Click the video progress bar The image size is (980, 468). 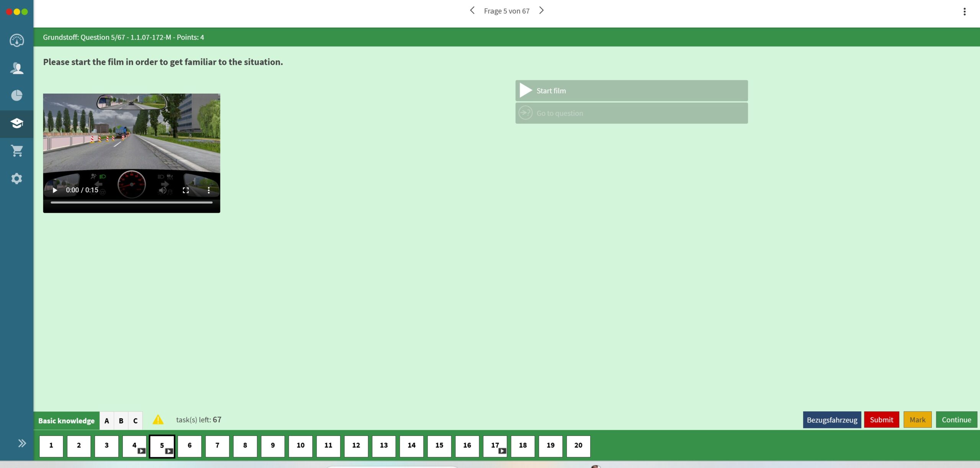[131, 202]
